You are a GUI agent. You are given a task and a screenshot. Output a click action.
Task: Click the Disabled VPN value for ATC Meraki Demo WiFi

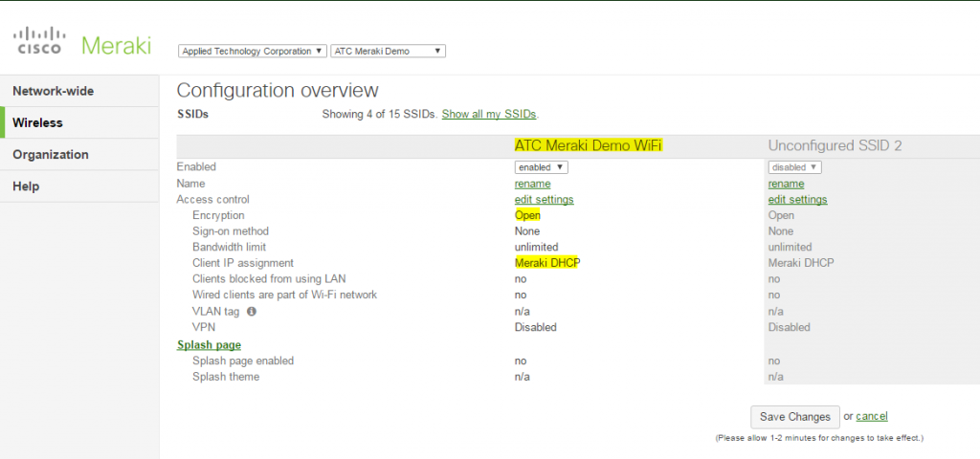[x=536, y=327]
